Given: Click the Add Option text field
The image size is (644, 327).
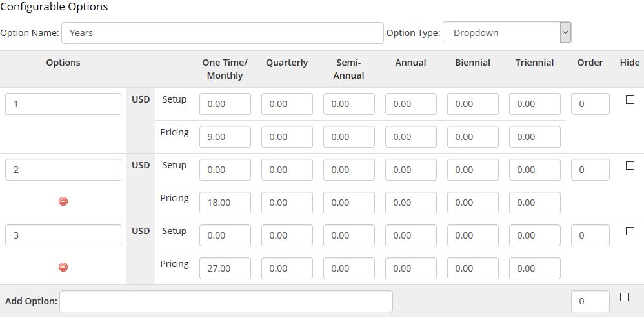Looking at the screenshot, I should (x=226, y=301).
